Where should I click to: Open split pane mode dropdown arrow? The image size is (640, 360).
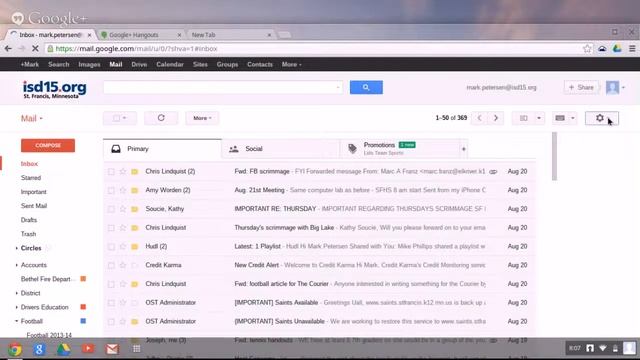pos(539,118)
